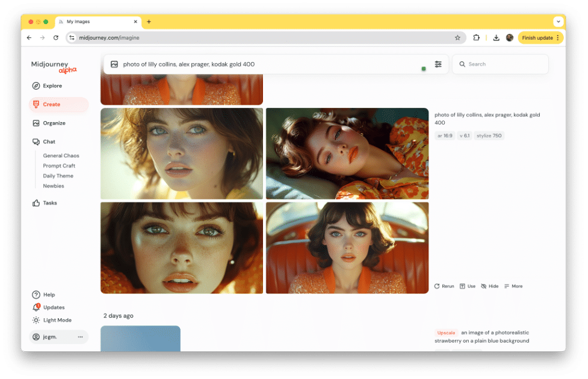The image size is (588, 379).
Task: Click the Organize sidebar icon
Action: point(37,123)
